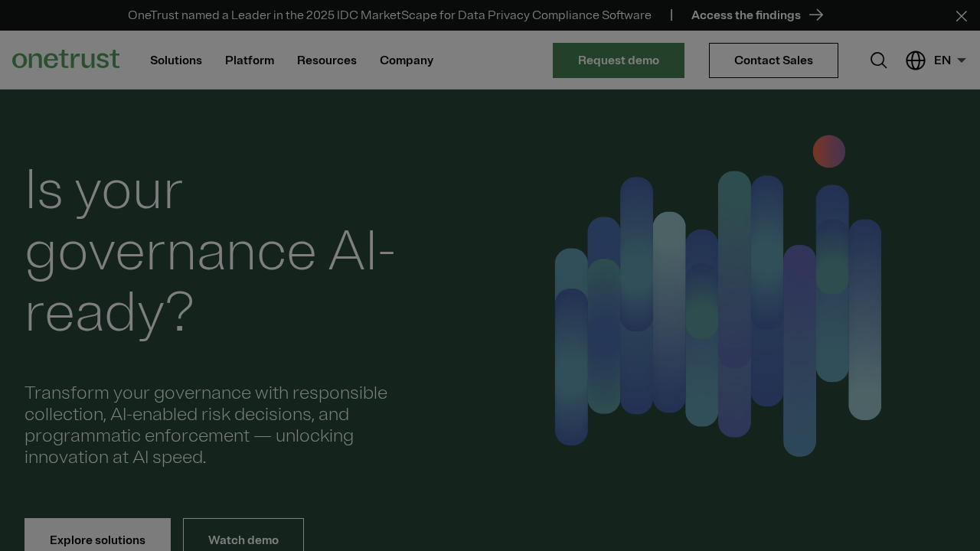Click the 2025 IDC MarketScape announcement text
The image size is (980, 551).
[389, 15]
